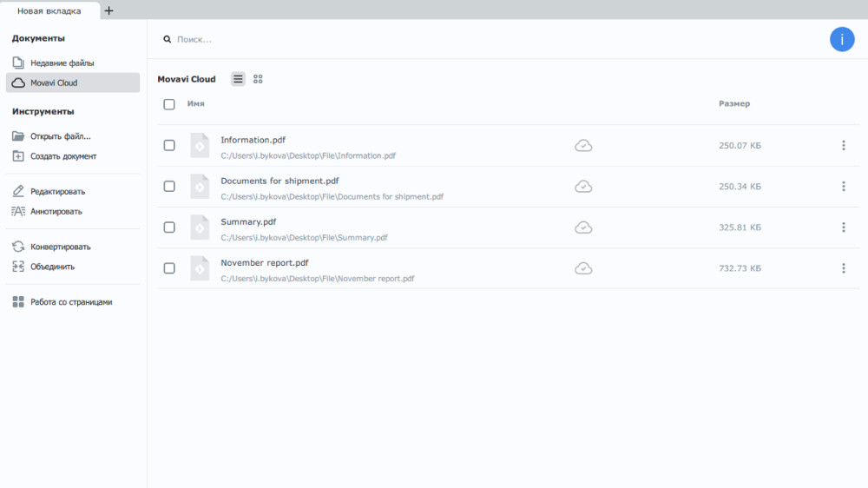
Task: Click the size value 250.07 КБ
Action: (x=740, y=146)
